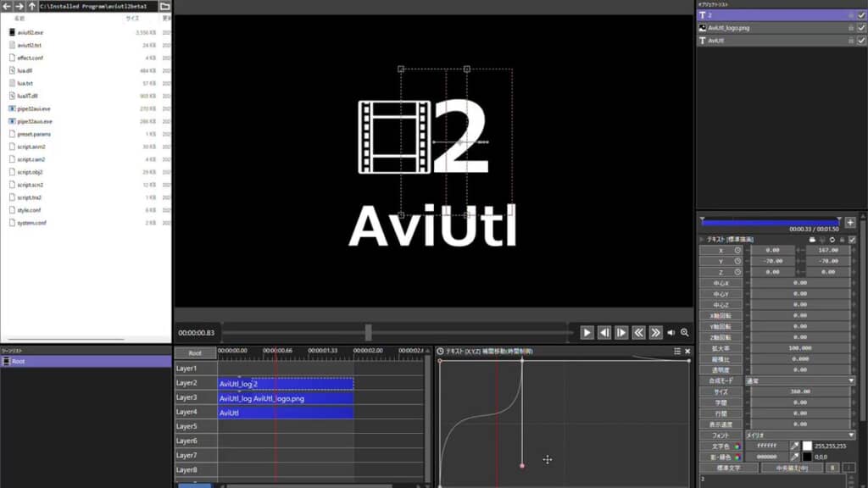Toggle the lock icon on AviUtl_logo.png row

pyautogui.click(x=851, y=28)
